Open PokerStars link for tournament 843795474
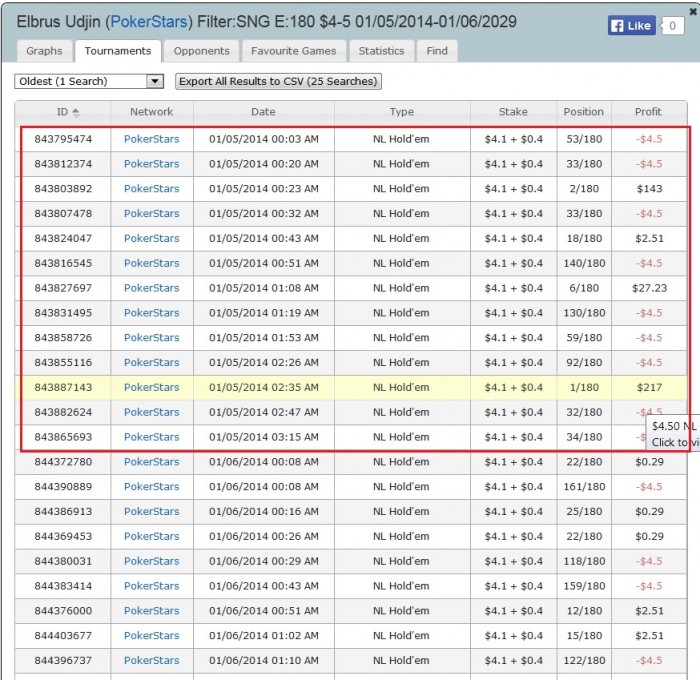Image resolution: width=700 pixels, height=680 pixels. click(x=151, y=139)
